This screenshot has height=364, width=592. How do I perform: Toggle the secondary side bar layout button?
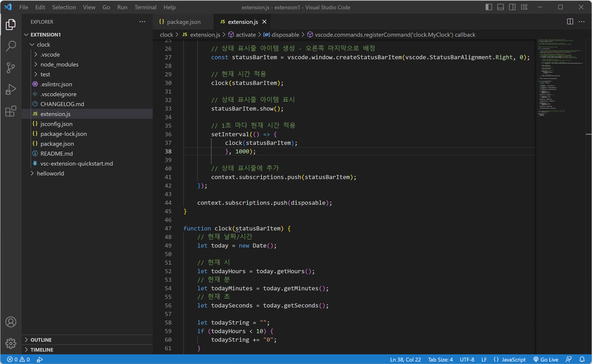(512, 7)
